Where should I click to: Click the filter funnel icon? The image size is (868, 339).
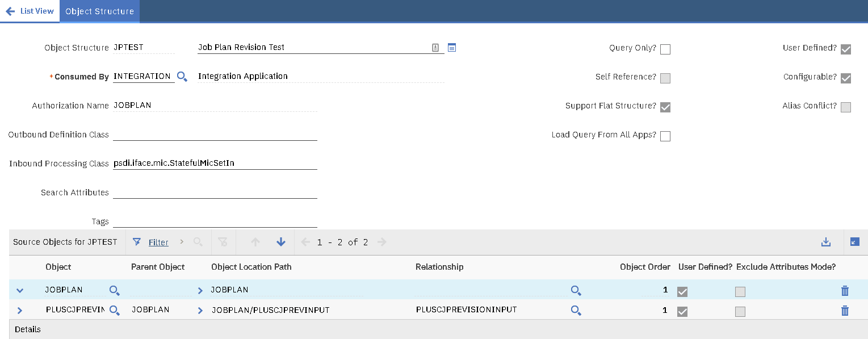[x=137, y=242]
